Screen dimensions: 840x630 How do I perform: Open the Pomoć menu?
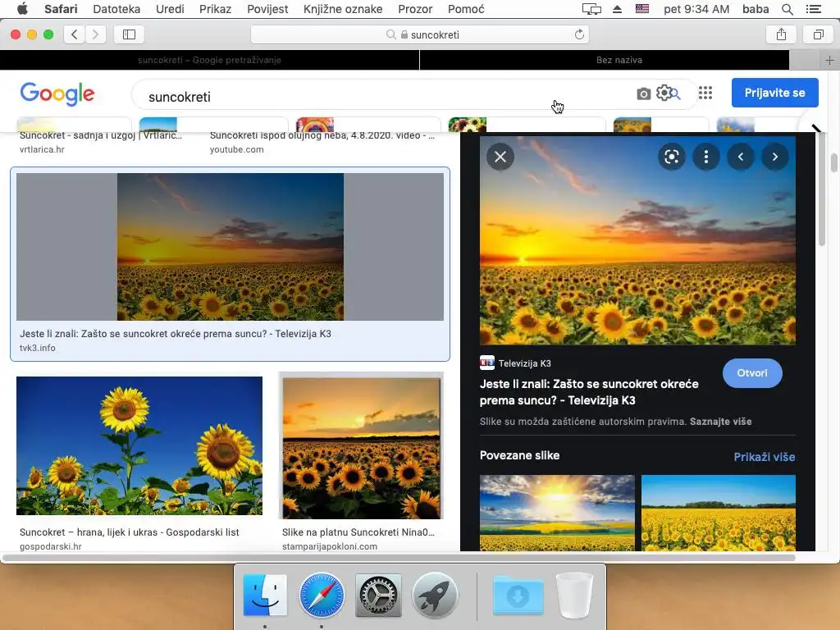click(x=466, y=9)
